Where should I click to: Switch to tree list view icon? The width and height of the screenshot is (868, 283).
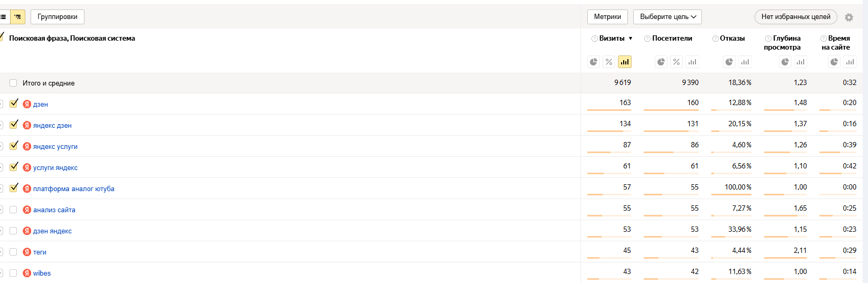(x=18, y=17)
